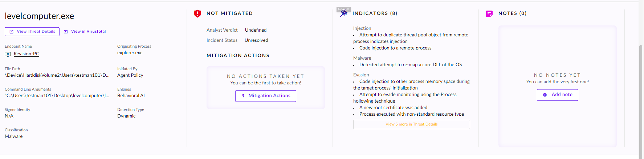Click the magenta Notes icon

pyautogui.click(x=489, y=14)
